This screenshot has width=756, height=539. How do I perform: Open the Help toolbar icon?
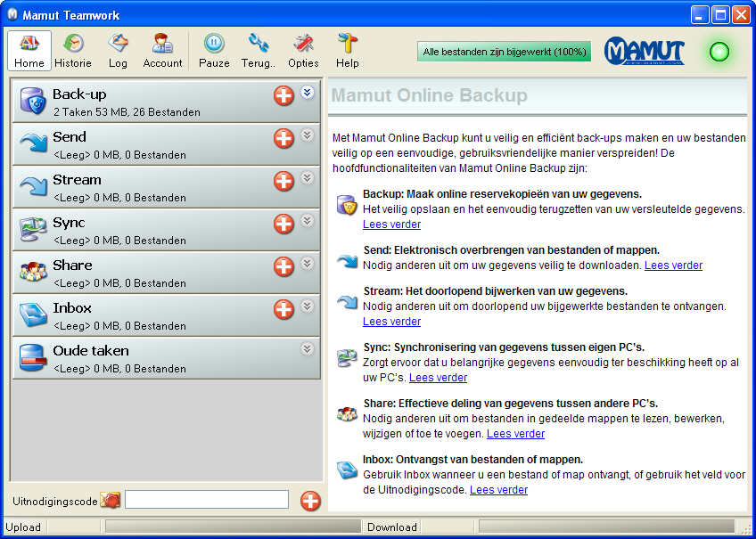click(347, 44)
